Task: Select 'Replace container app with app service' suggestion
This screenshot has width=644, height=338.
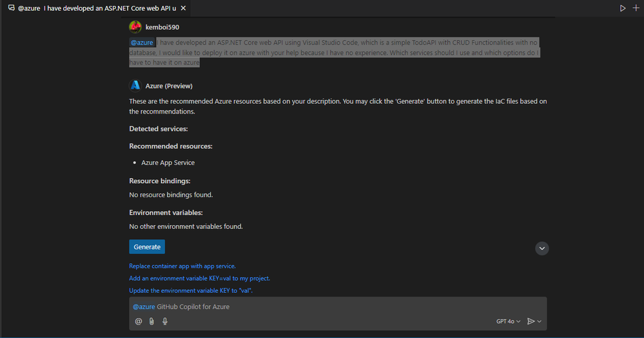Action: point(182,266)
